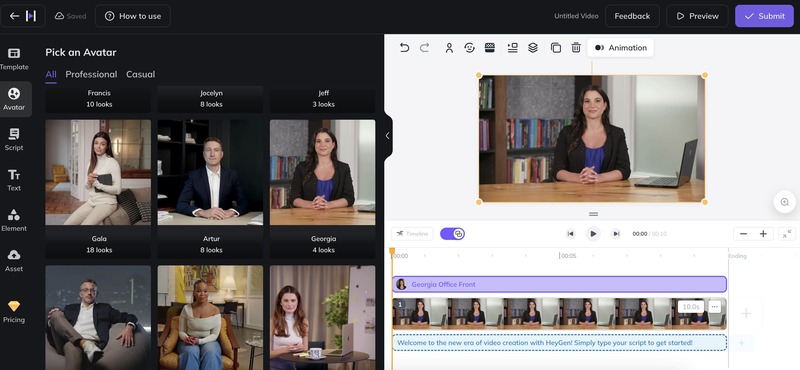
Task: Click the face swap icon in toolbar
Action: click(x=469, y=48)
